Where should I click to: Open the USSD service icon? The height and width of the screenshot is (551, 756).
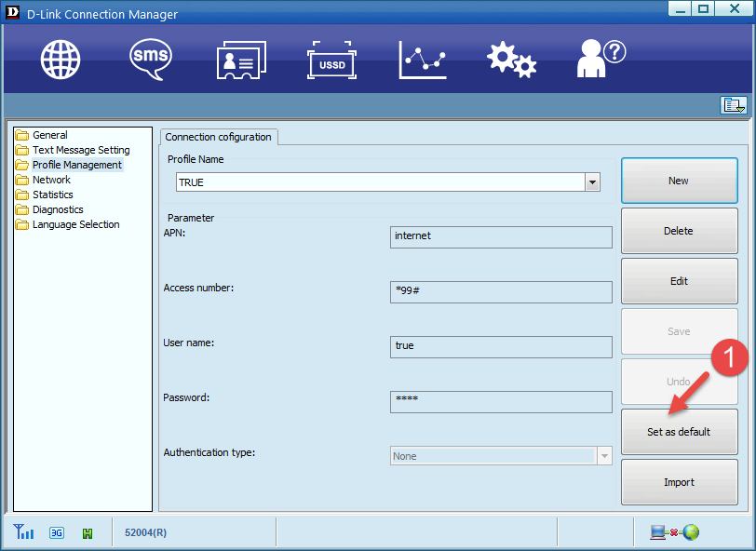[331, 60]
